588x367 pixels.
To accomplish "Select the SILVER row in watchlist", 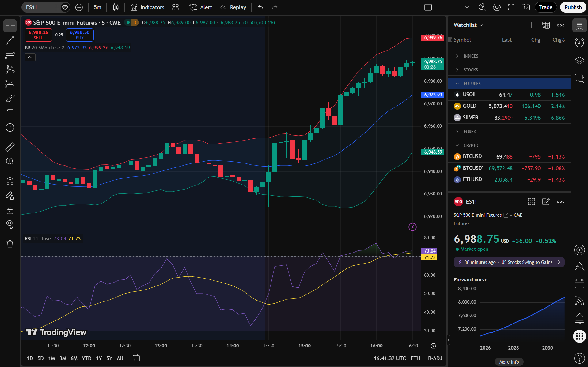I will pyautogui.click(x=509, y=118).
